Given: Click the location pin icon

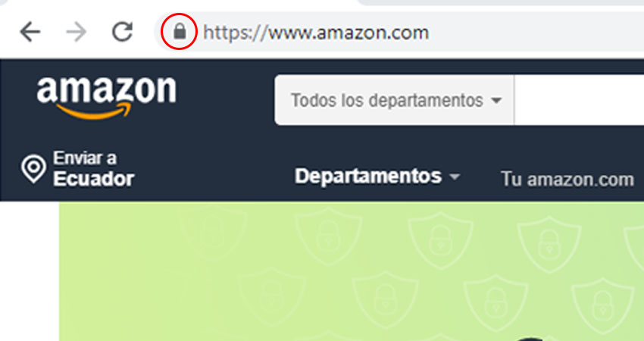Looking at the screenshot, I should [x=33, y=169].
